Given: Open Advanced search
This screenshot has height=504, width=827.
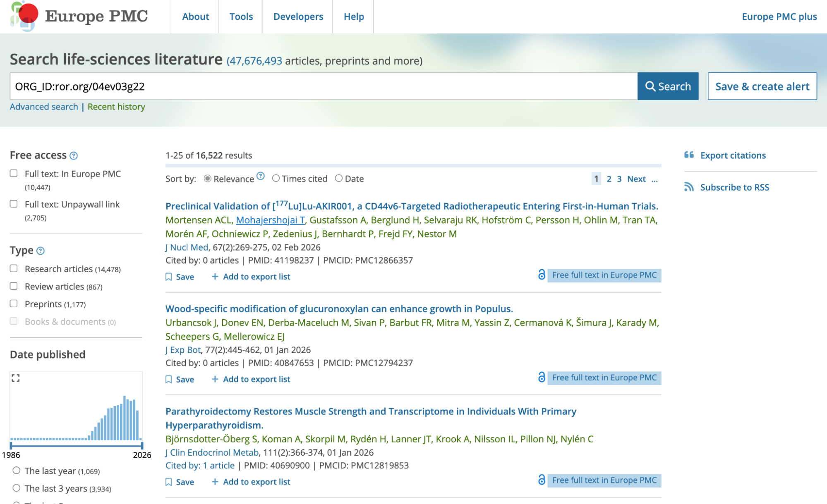Looking at the screenshot, I should tap(44, 107).
